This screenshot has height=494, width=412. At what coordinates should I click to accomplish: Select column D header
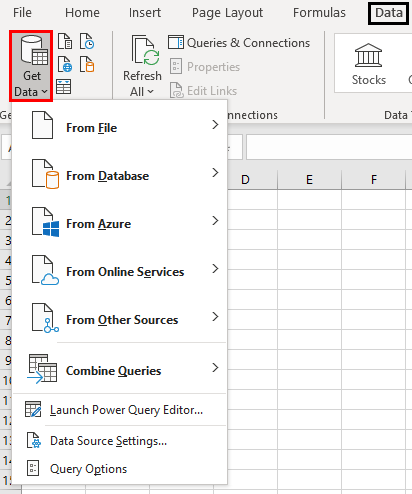click(x=245, y=180)
